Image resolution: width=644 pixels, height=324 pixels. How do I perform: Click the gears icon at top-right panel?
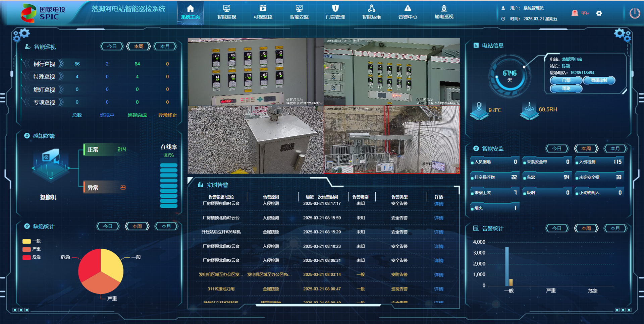(622, 35)
